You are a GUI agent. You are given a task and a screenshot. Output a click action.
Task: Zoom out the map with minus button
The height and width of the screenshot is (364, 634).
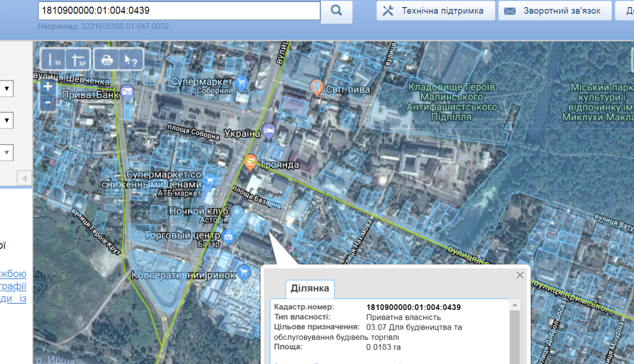coord(48,103)
